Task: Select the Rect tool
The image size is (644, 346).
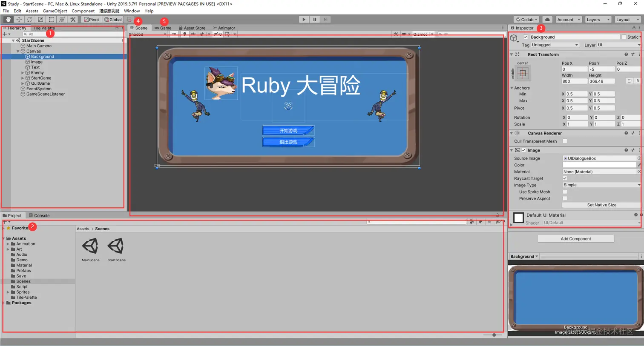Action: (51, 20)
